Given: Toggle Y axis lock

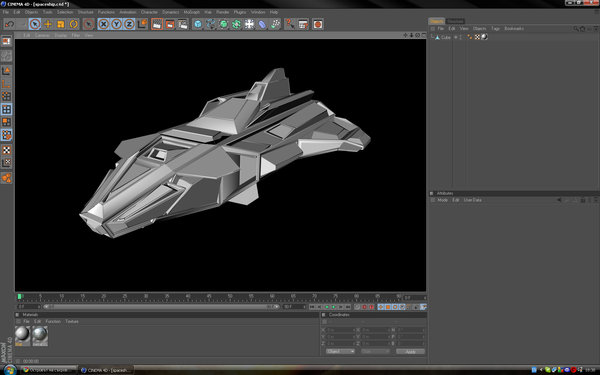Looking at the screenshot, I should coord(116,24).
